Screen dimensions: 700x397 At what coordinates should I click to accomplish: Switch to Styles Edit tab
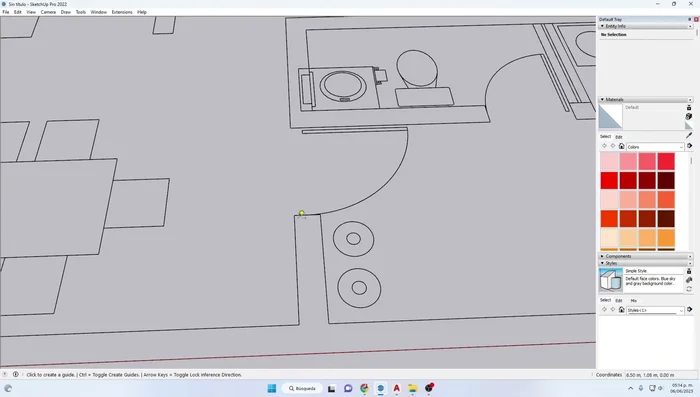(x=619, y=300)
